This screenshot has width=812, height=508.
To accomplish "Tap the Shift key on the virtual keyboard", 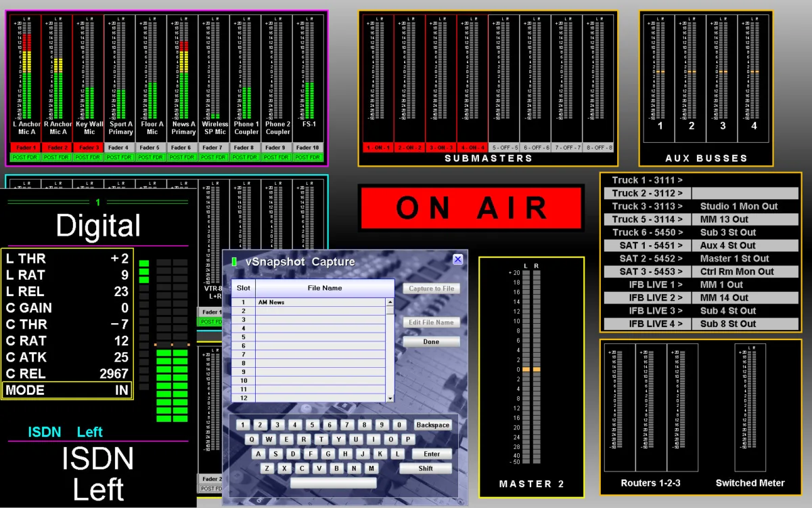I will [x=426, y=468].
